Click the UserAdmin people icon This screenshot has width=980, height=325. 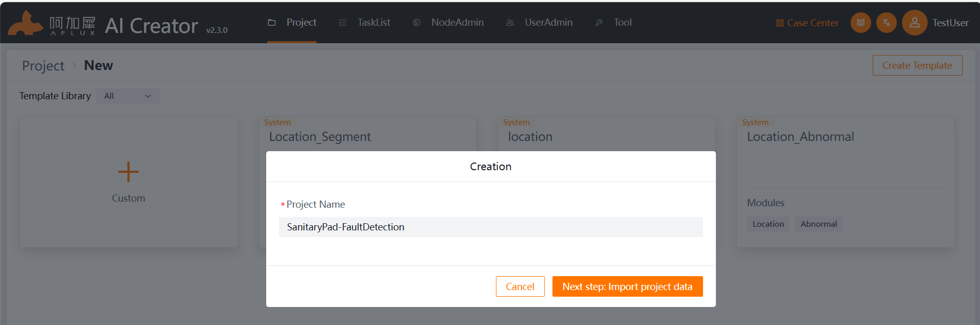pyautogui.click(x=510, y=23)
